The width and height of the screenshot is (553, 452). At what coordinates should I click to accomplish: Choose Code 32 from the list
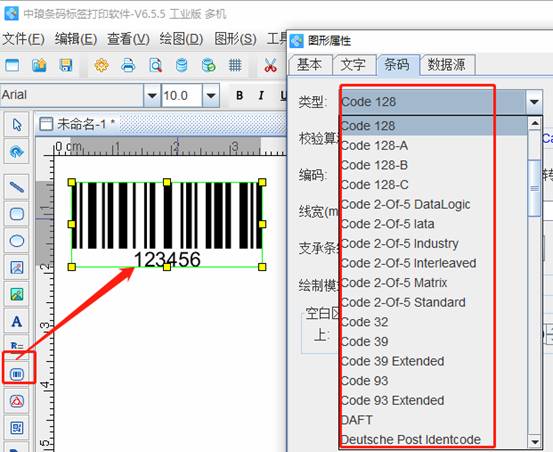[x=434, y=322]
